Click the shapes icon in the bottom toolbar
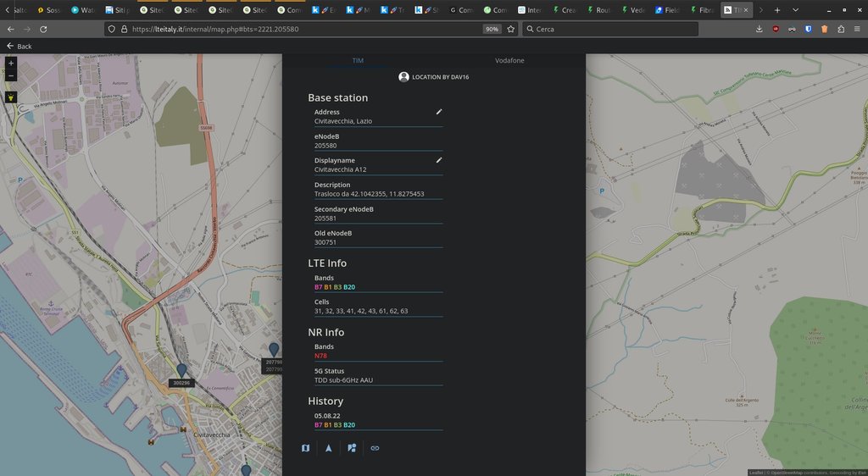 coord(352,448)
